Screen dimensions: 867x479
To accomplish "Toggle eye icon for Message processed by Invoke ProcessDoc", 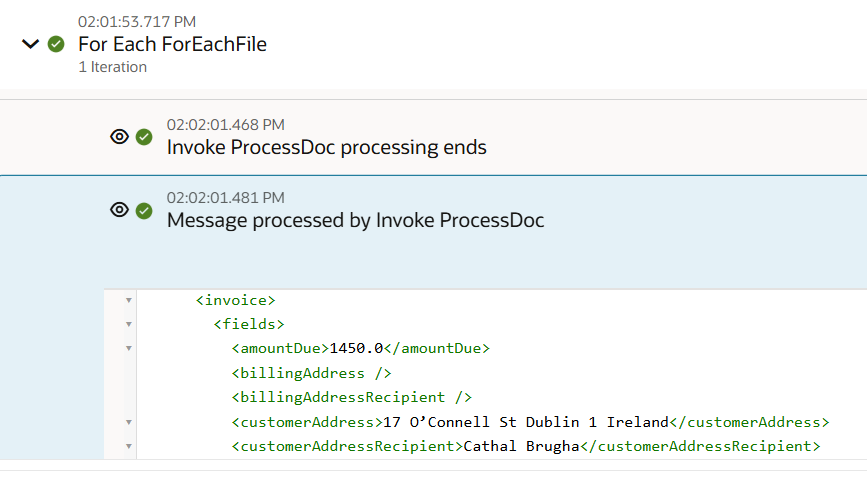I will [x=119, y=210].
